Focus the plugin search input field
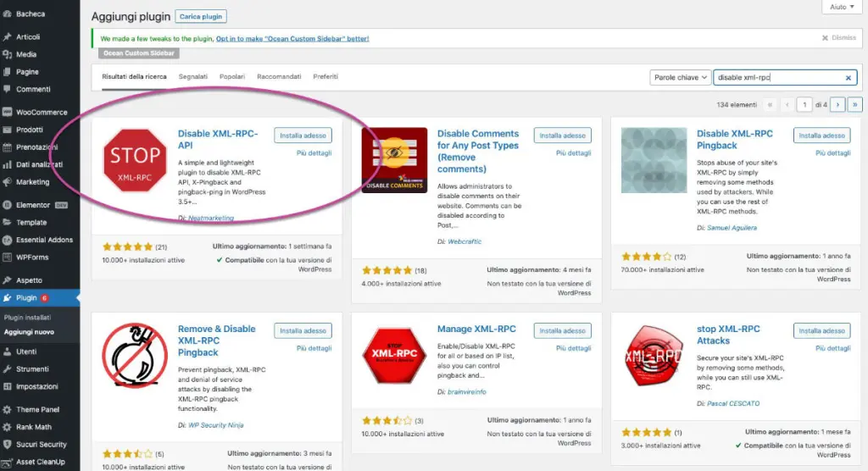The width and height of the screenshot is (868, 471). coord(780,77)
